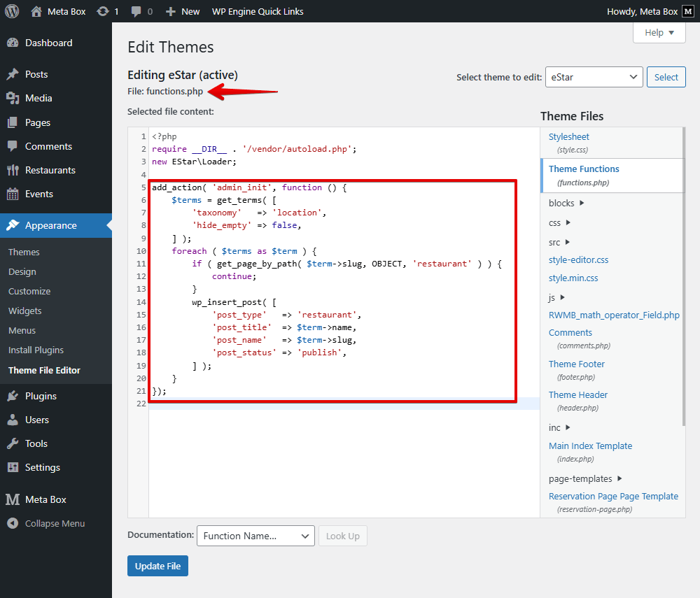Click the 'new EStar\Loader;' code line
Viewport: 700px width, 598px height.
(194, 162)
